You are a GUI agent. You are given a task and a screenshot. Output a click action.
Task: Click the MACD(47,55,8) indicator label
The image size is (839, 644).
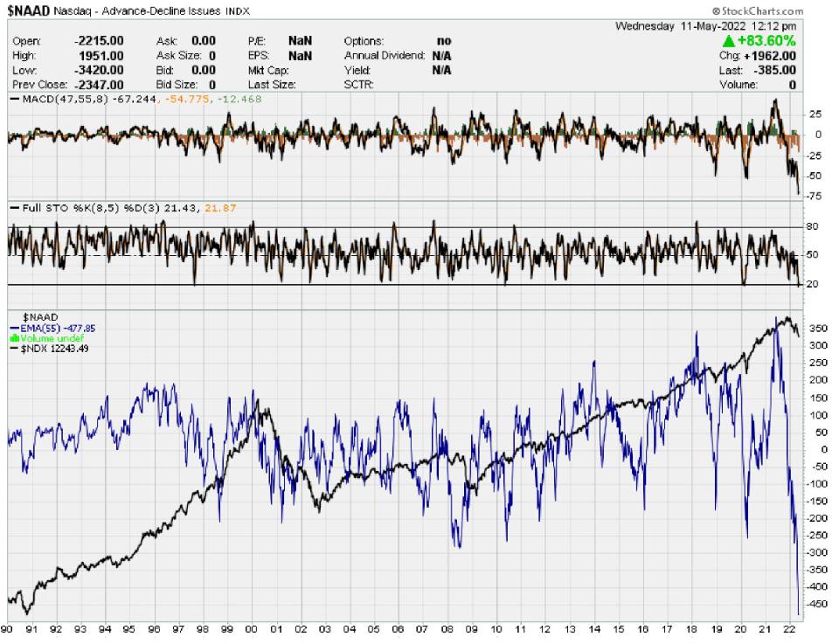tap(65, 99)
